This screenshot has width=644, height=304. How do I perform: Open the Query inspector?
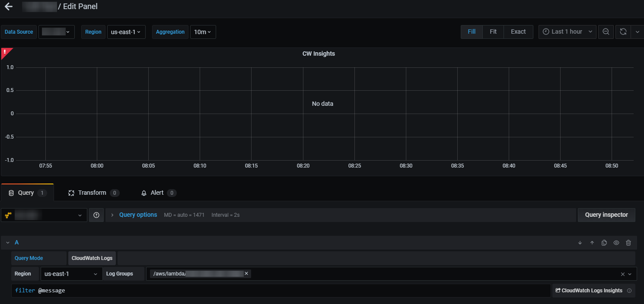click(x=606, y=215)
